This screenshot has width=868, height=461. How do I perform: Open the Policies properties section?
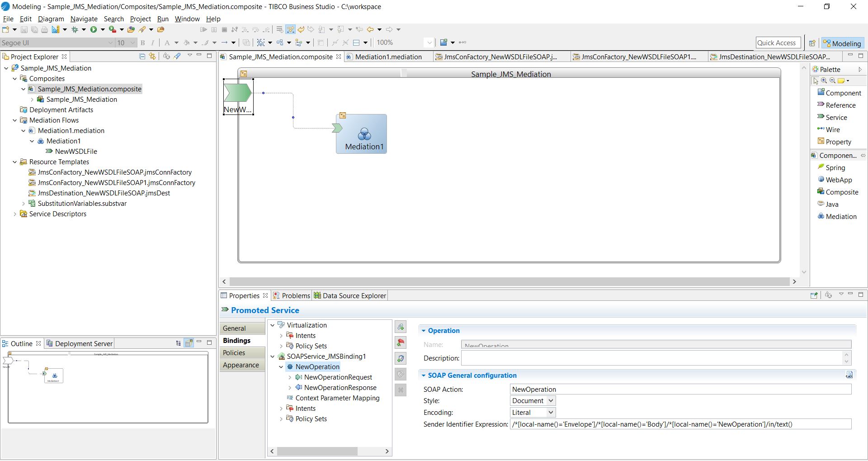[234, 353]
